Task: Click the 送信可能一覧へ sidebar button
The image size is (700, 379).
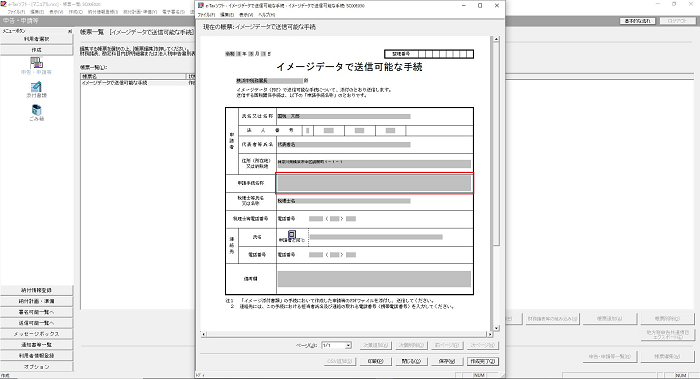Action: [x=37, y=323]
